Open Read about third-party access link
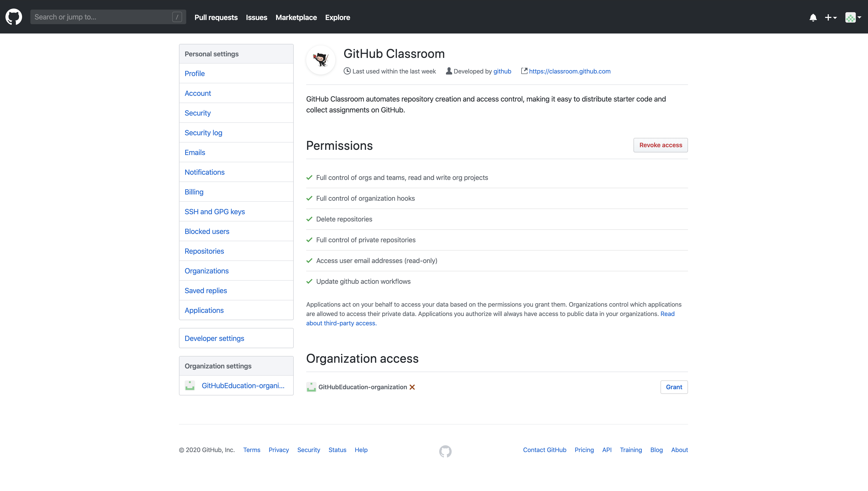 pyautogui.click(x=490, y=318)
